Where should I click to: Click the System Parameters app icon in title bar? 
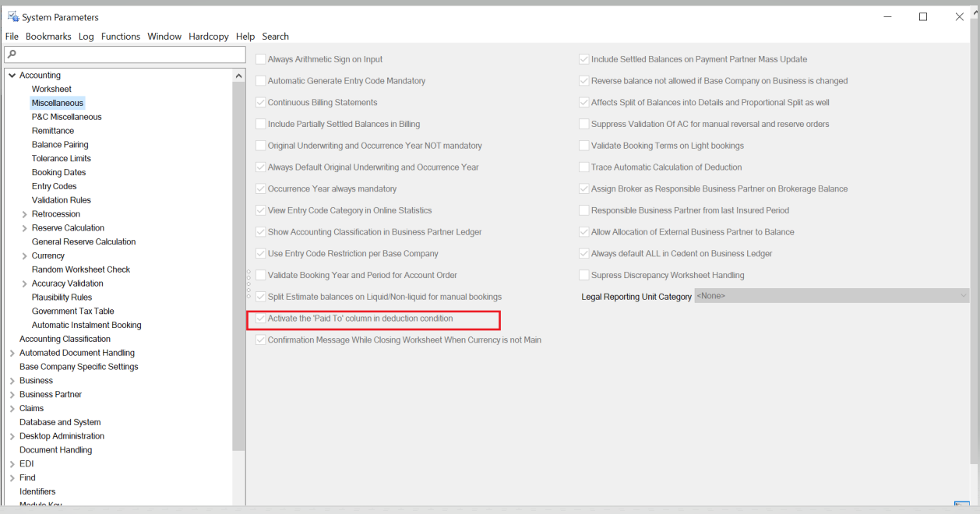pyautogui.click(x=13, y=16)
